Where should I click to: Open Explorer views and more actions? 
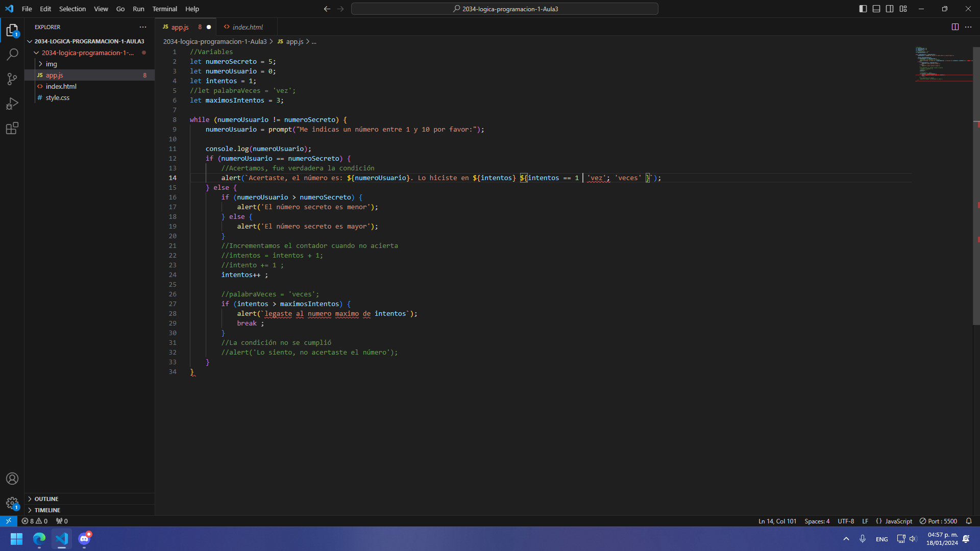[x=143, y=27]
